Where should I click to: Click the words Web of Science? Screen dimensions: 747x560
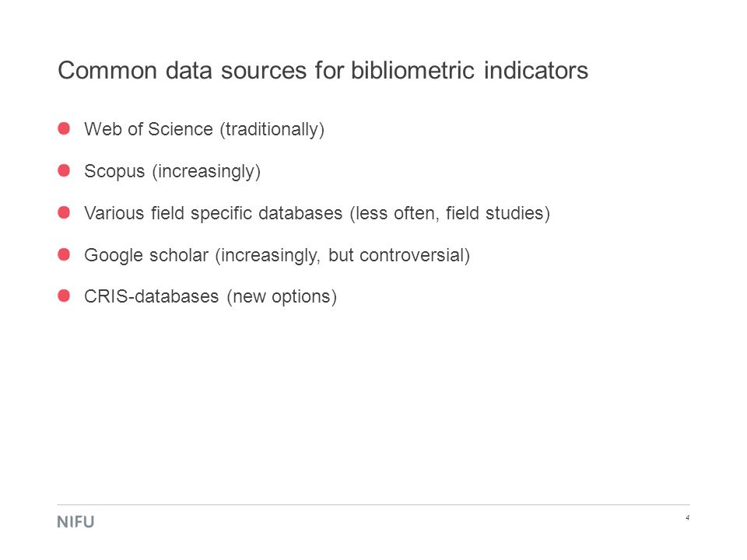[148, 129]
